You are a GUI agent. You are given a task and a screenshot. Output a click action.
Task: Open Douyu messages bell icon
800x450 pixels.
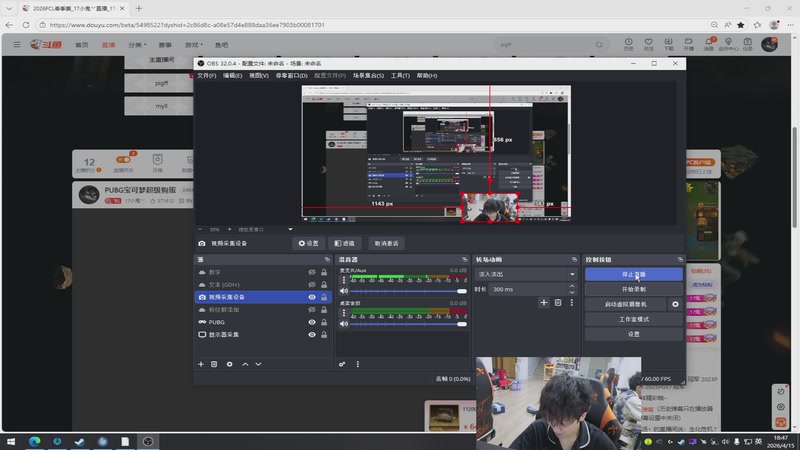[x=709, y=44]
